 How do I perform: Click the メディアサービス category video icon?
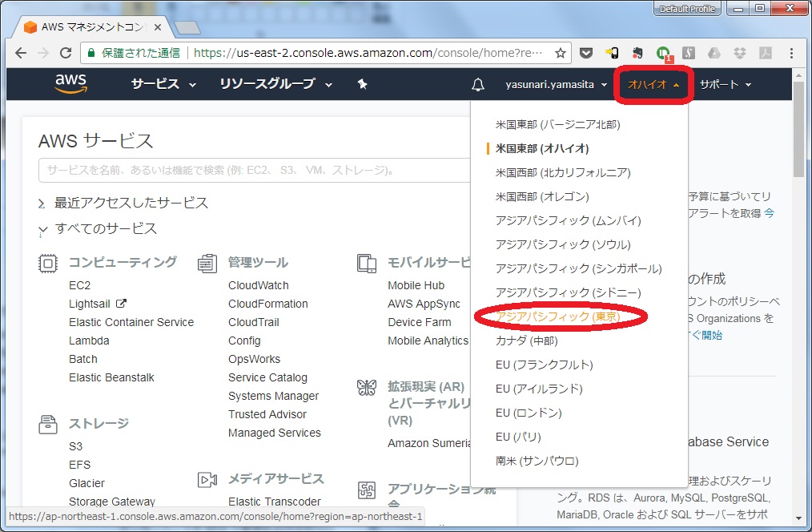click(x=207, y=480)
